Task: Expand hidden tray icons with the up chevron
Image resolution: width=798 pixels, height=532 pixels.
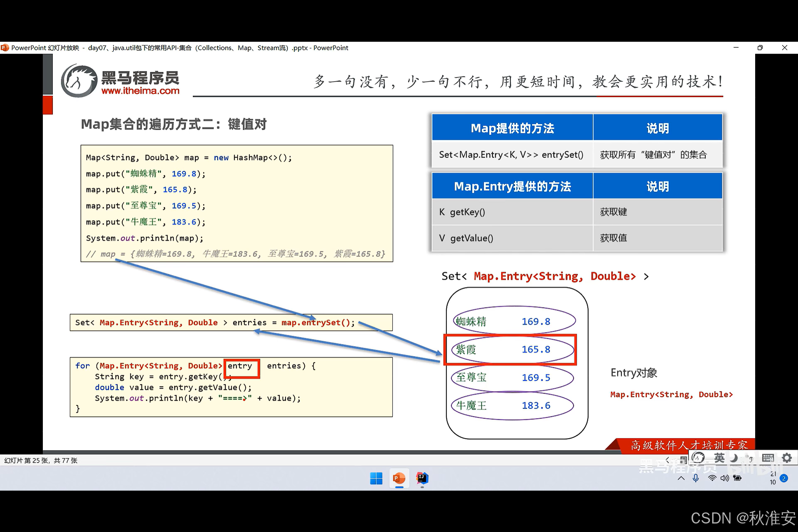Action: coord(681,479)
